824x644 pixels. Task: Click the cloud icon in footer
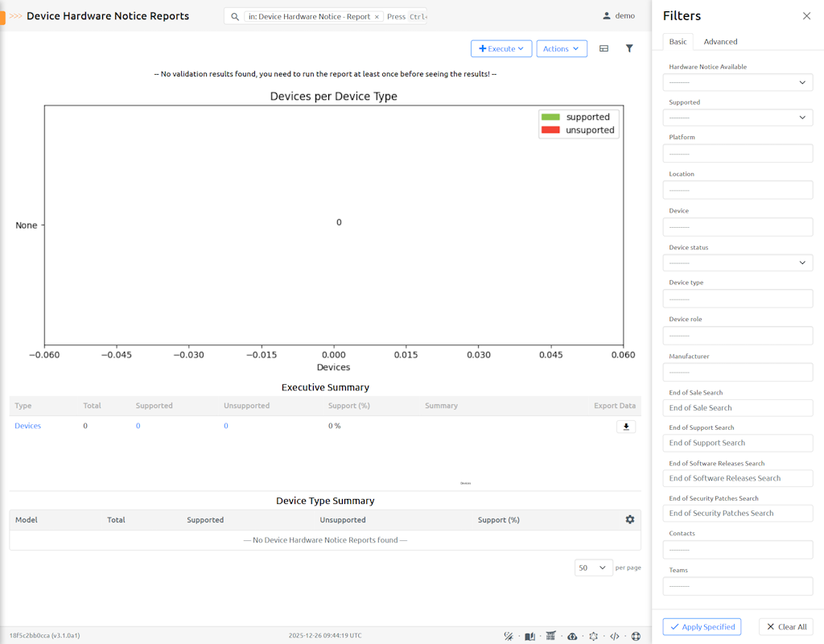pyautogui.click(x=572, y=636)
